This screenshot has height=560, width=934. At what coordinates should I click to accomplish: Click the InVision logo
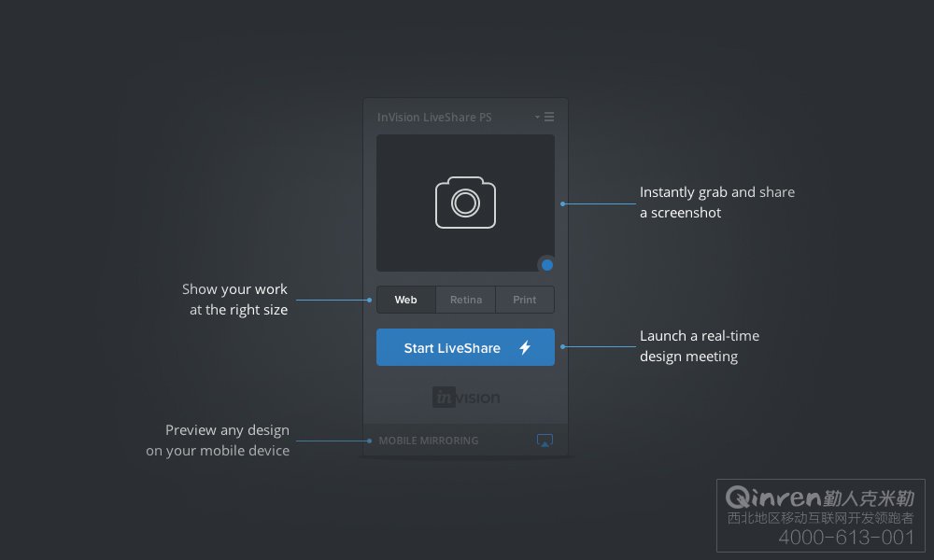click(466, 397)
